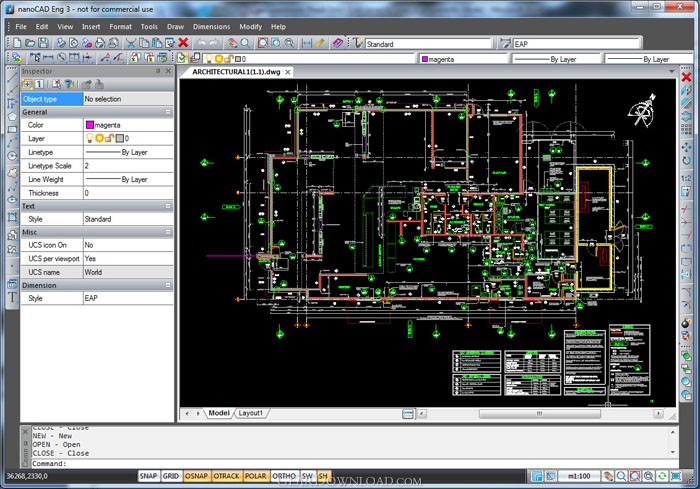Click the Undo arrow icon
Image resolution: width=700 pixels, height=489 pixels.
[202, 43]
